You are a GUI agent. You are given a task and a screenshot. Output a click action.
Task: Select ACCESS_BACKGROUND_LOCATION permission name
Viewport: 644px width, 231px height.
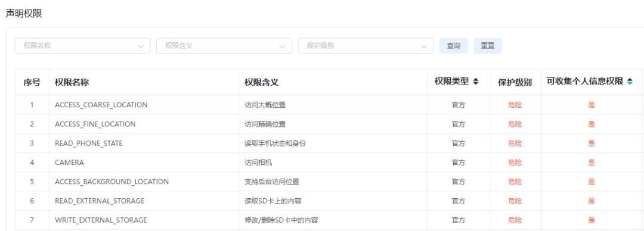coord(112,182)
